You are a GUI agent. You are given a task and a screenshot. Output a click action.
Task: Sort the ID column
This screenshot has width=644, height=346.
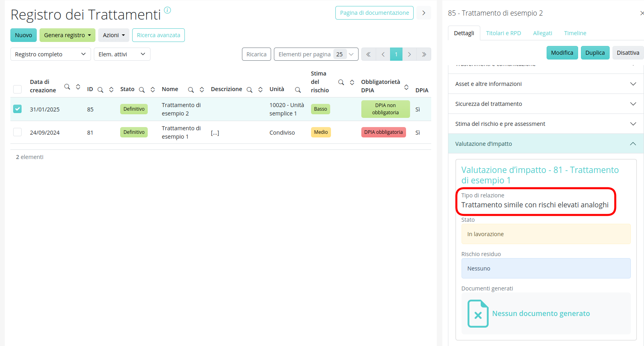point(111,89)
